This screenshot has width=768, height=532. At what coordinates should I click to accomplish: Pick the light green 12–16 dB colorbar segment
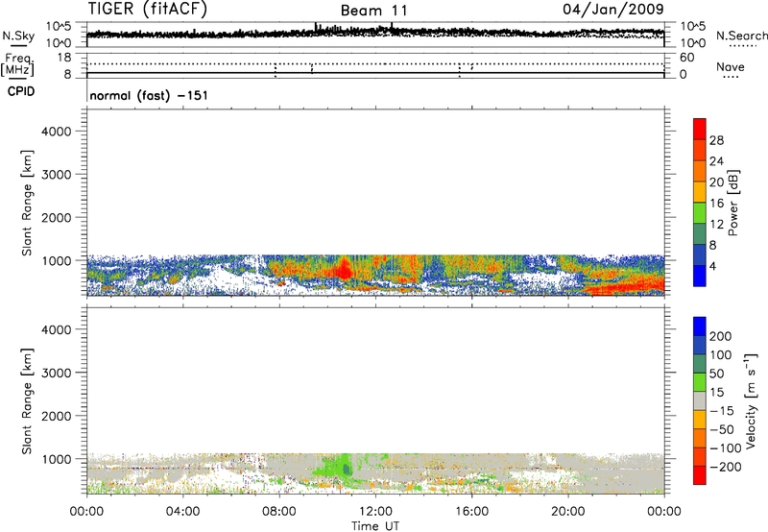[x=700, y=213]
